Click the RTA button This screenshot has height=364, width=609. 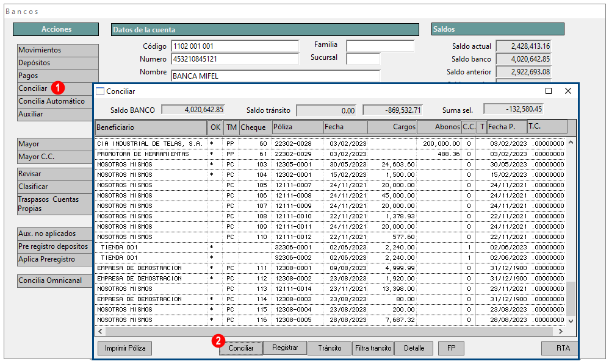point(560,348)
